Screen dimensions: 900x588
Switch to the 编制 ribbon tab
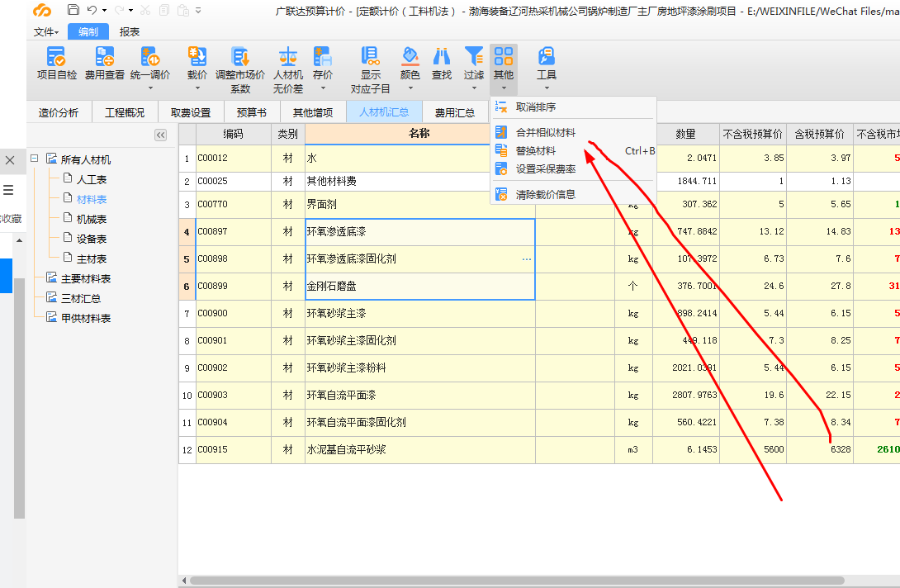tap(88, 32)
